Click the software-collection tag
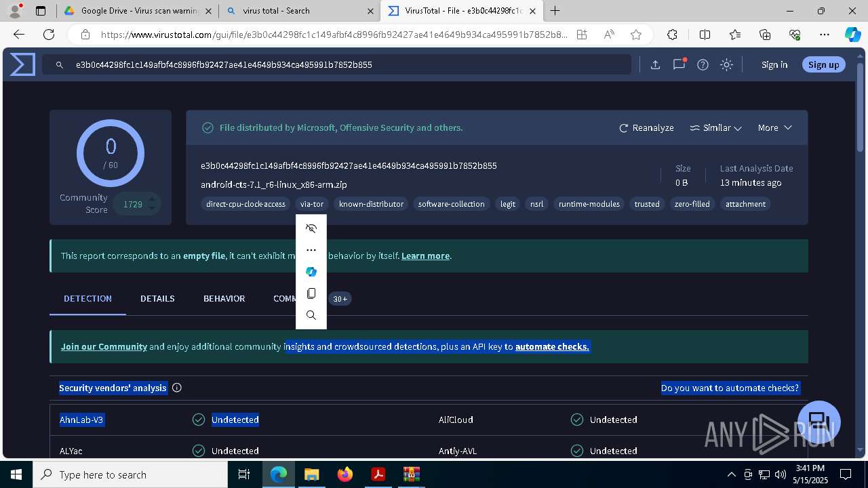 point(451,204)
